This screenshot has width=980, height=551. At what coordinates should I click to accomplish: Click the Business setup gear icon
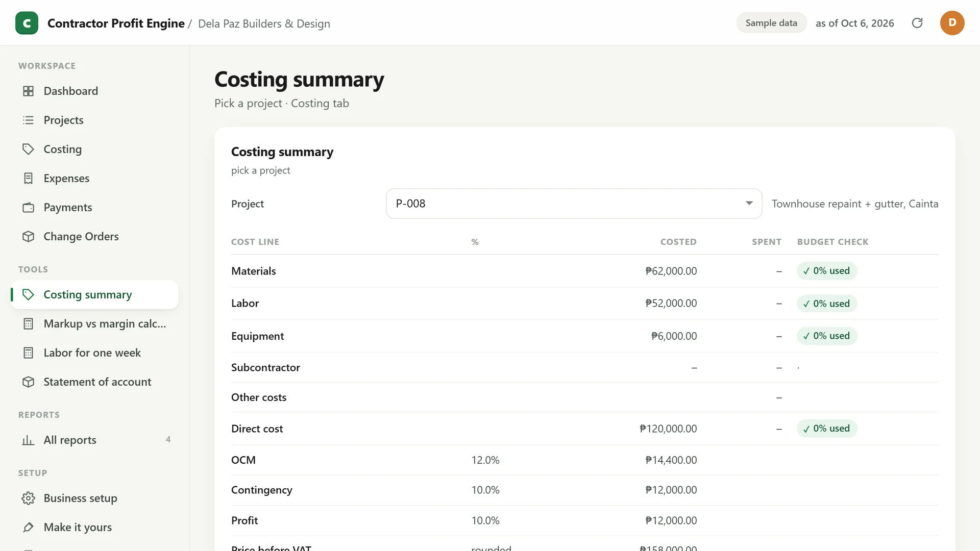click(29, 498)
